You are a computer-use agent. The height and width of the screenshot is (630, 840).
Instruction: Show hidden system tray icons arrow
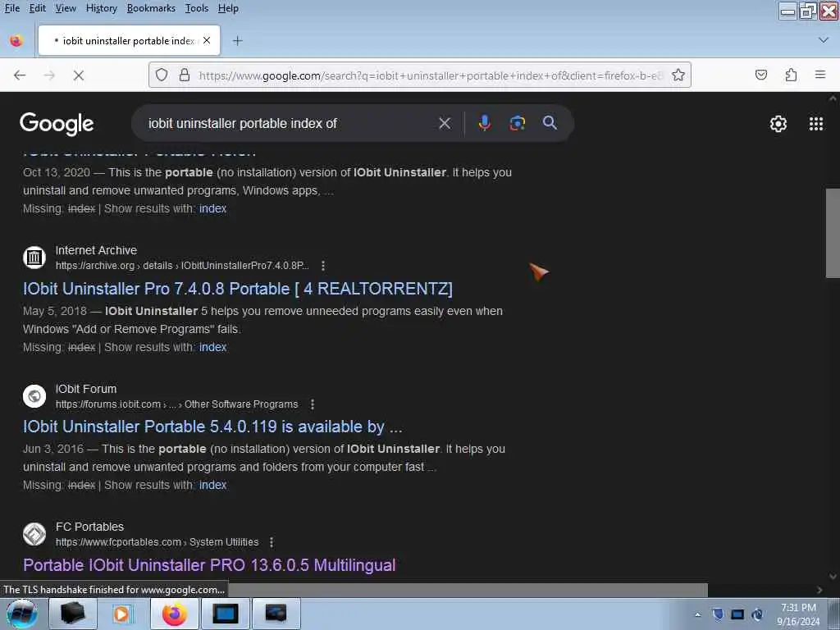[697, 615]
